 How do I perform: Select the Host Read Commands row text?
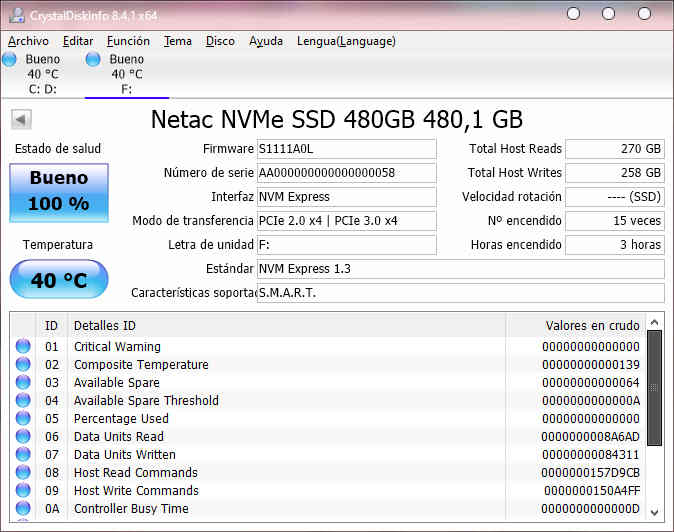[x=136, y=473]
